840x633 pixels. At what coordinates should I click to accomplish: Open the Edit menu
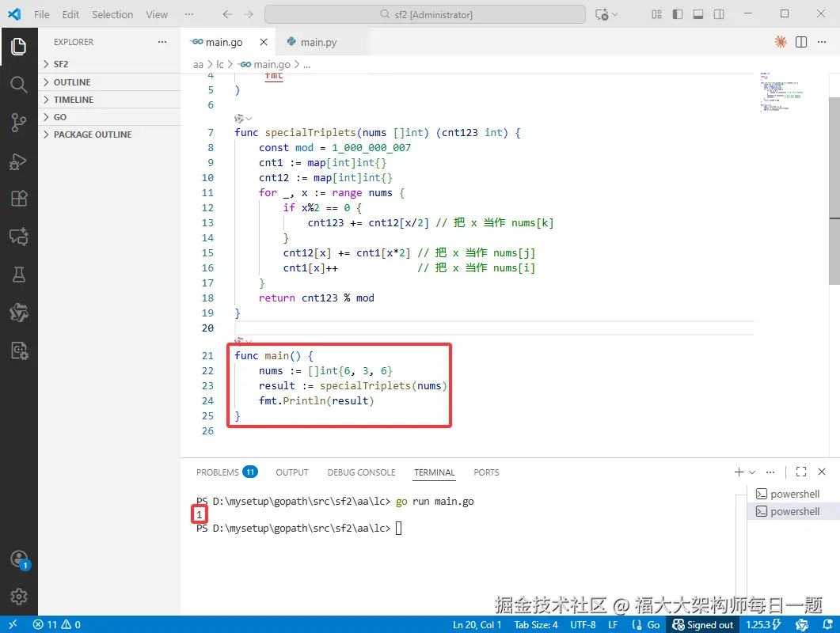(x=70, y=14)
